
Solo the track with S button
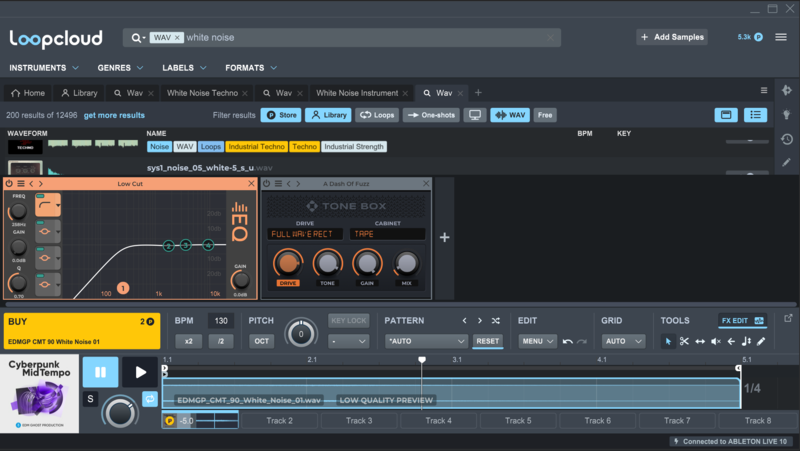90,400
